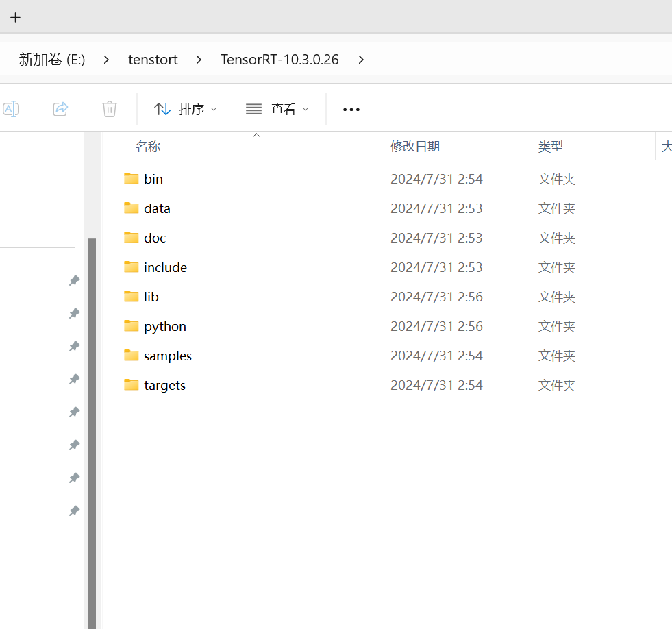This screenshot has width=672, height=629.
Task: Open the 排序 sort menu
Action: click(186, 110)
